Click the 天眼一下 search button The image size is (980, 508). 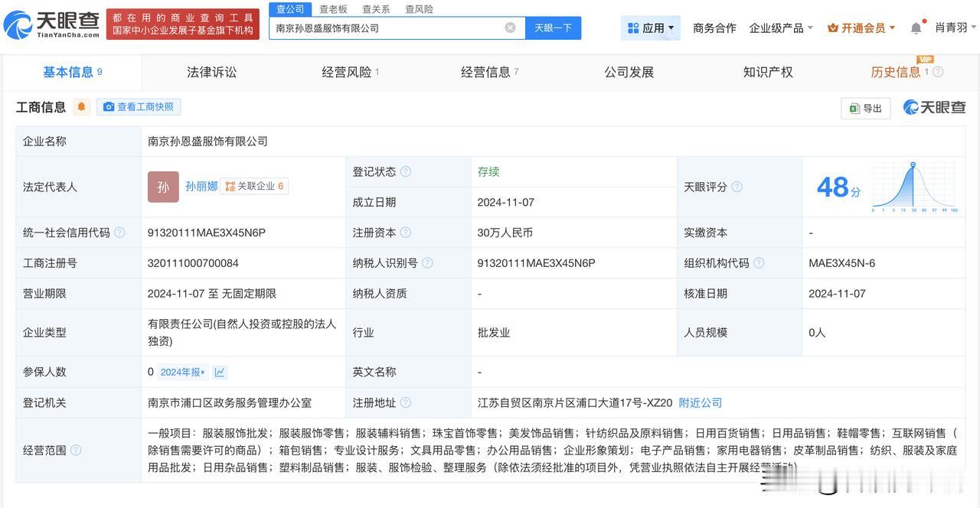(x=553, y=28)
